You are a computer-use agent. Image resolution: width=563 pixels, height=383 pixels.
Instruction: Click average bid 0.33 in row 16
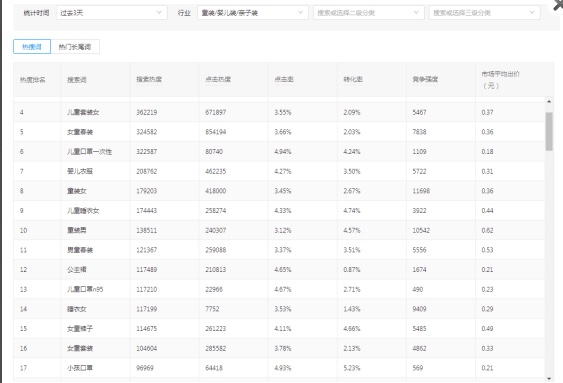tap(487, 349)
